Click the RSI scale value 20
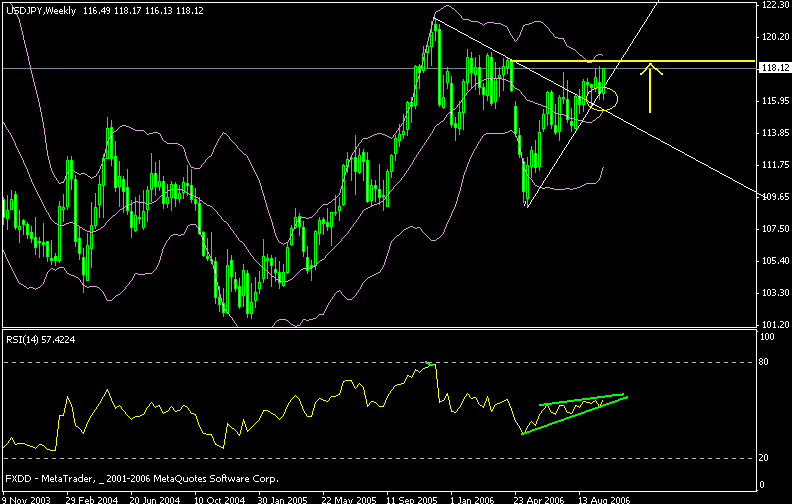792x504 pixels. tap(764, 458)
